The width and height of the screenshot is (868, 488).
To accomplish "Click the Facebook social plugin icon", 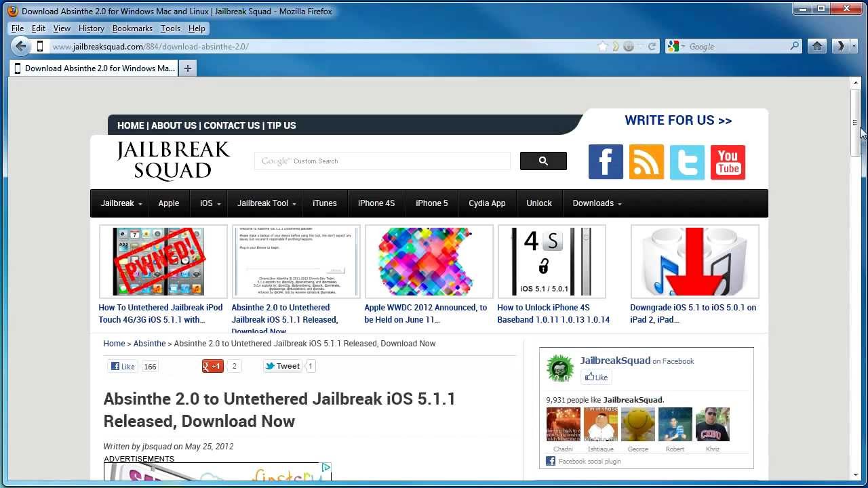I will pyautogui.click(x=551, y=461).
